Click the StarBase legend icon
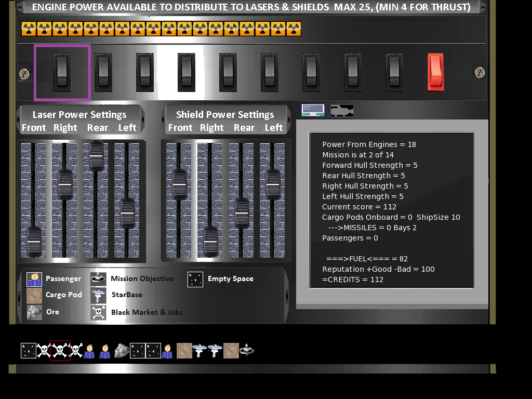This screenshot has width=532, height=399. coord(98,295)
